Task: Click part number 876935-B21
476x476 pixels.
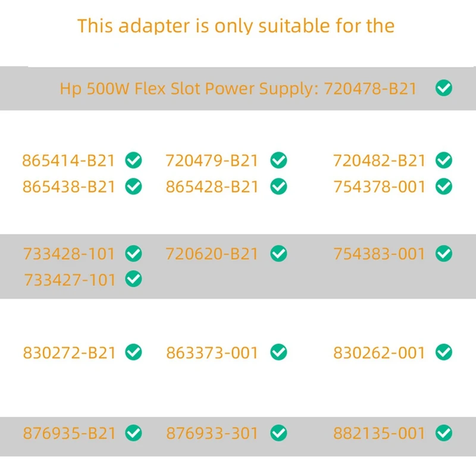Action: pyautogui.click(x=69, y=434)
